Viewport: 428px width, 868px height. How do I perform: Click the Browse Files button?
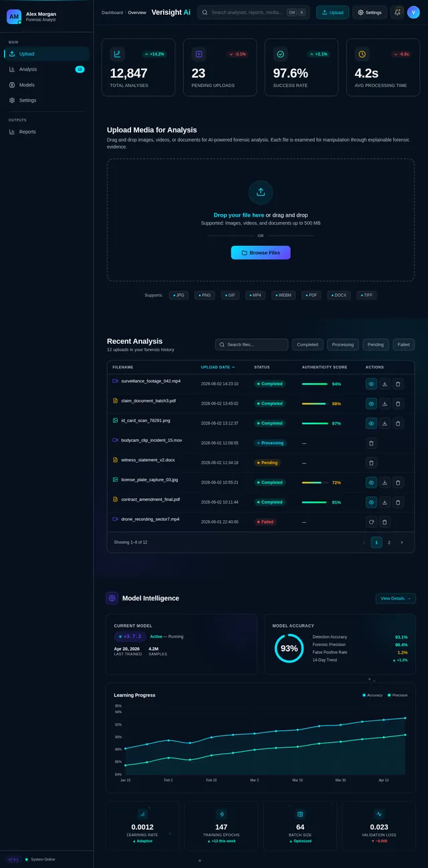(x=261, y=253)
